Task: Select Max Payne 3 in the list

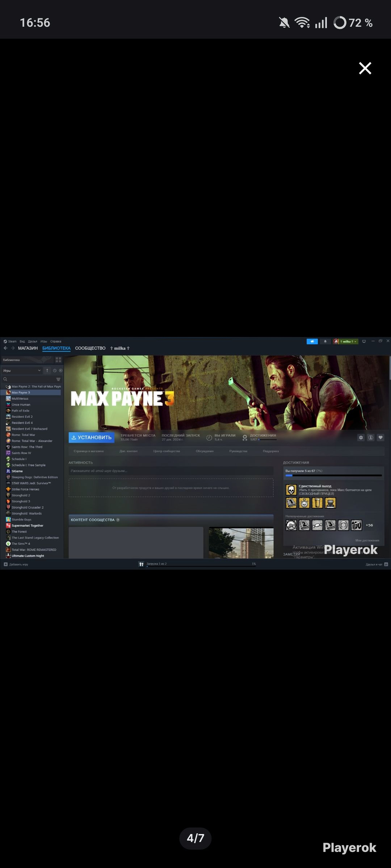Action: (x=31, y=393)
